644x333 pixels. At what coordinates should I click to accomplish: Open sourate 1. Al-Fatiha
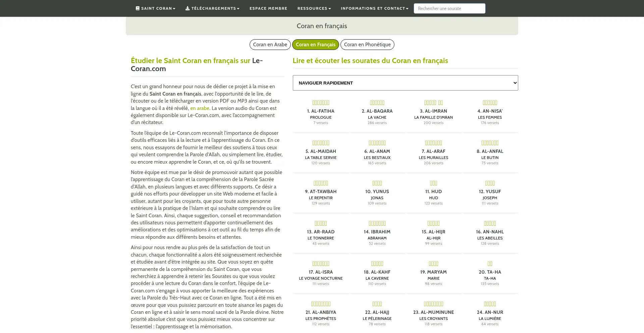point(321,111)
